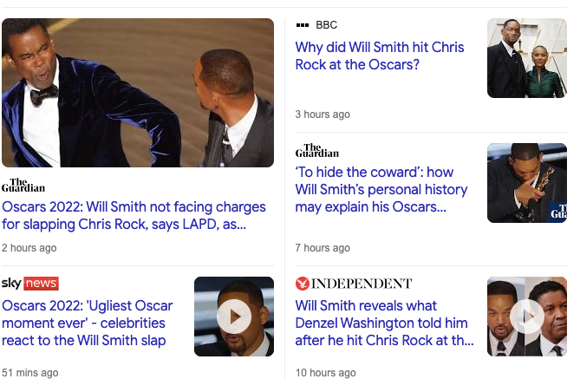Play the Independent video thumbnail
Image resolution: width=580 pixels, height=392 pixels.
click(527, 317)
